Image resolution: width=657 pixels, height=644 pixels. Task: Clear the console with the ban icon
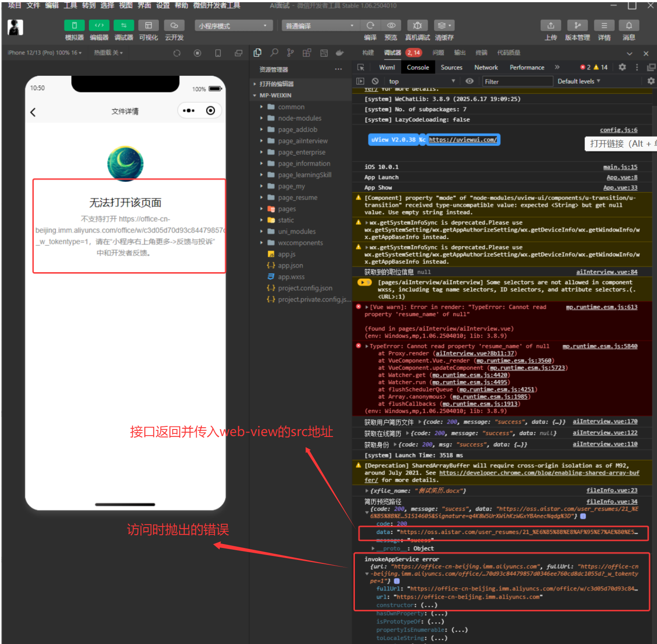375,81
